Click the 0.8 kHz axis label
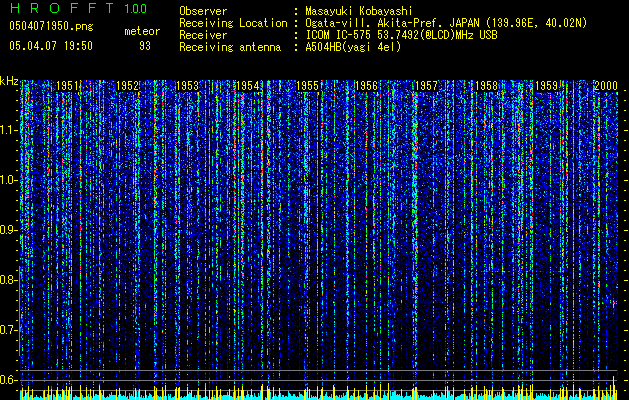This screenshot has width=629, height=400. (7, 280)
